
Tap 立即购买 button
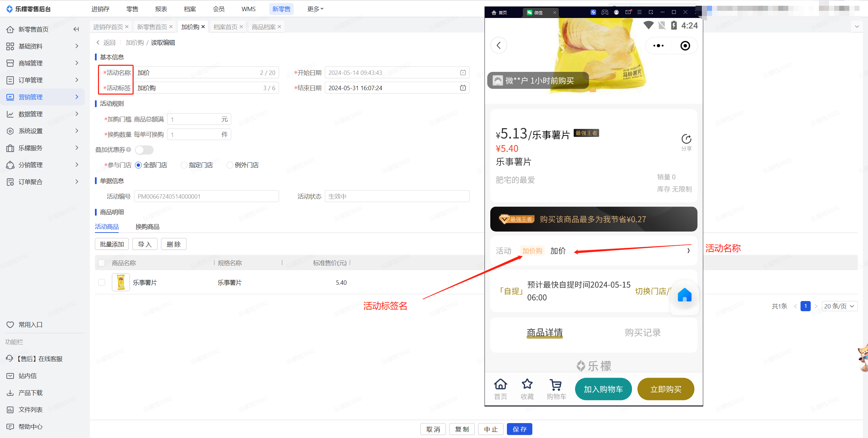click(x=666, y=389)
